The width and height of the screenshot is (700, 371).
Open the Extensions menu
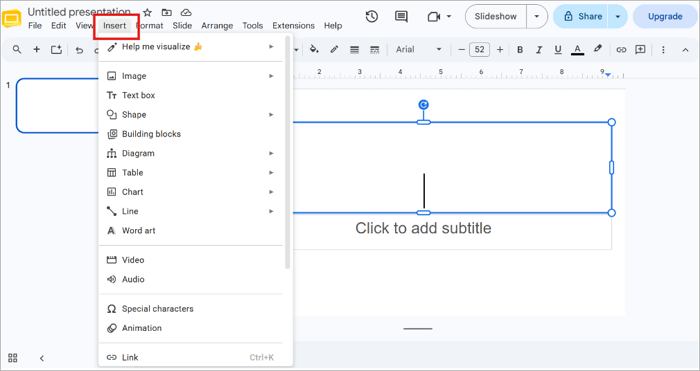[293, 26]
